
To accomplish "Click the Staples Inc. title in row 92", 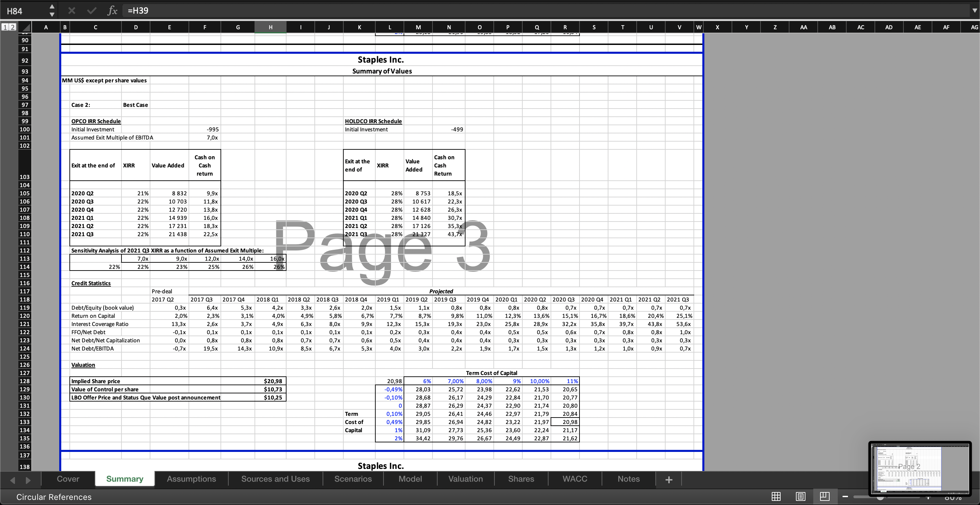I will coord(381,60).
